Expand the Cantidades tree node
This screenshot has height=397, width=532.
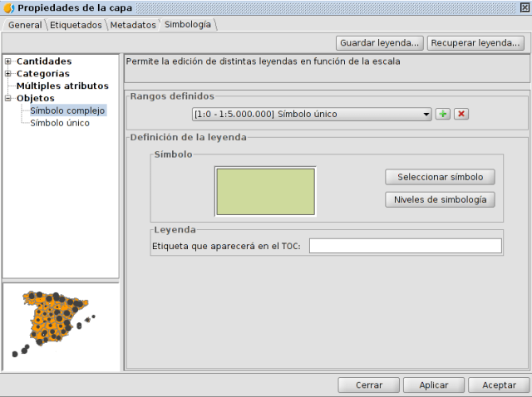click(x=8, y=61)
